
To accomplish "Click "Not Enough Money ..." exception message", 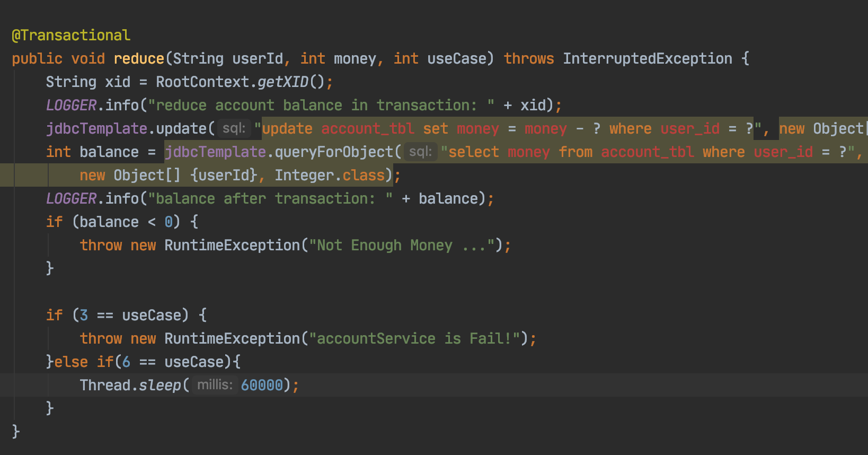I will pos(402,246).
